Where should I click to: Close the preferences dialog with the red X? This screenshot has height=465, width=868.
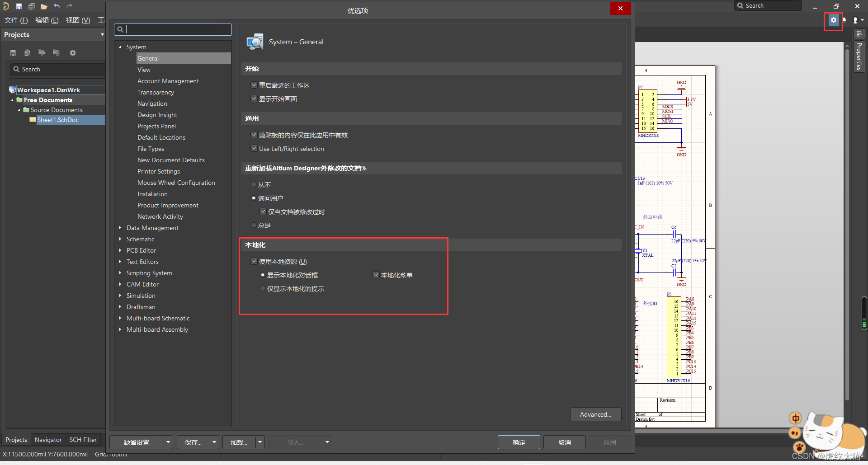(x=620, y=9)
